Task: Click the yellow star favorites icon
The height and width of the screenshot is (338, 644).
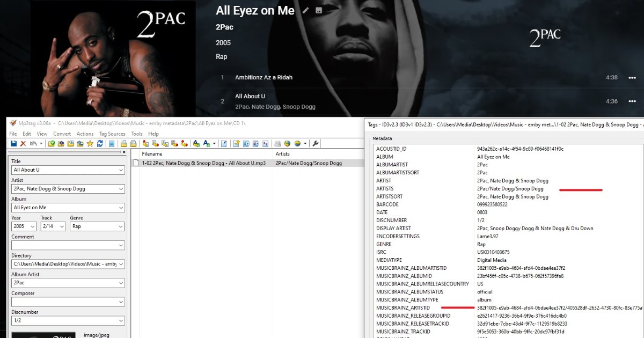Action: pyautogui.click(x=90, y=143)
